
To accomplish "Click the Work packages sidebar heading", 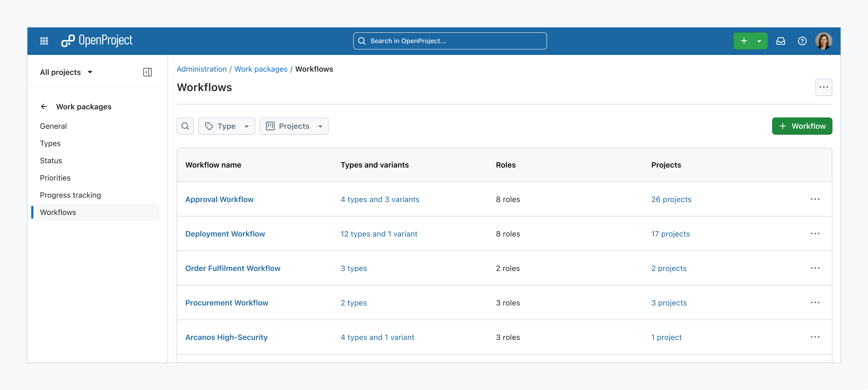I will (83, 106).
